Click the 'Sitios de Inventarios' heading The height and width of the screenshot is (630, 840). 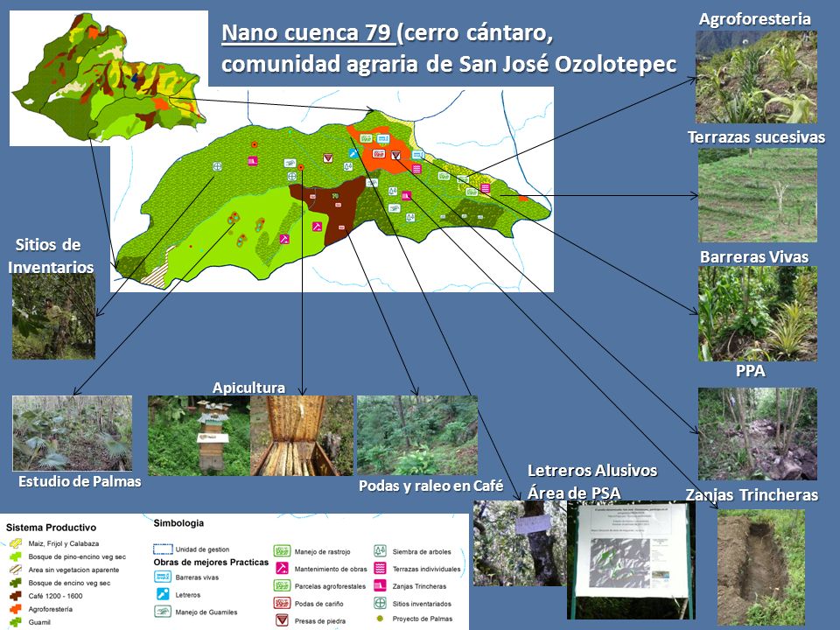click(51, 255)
